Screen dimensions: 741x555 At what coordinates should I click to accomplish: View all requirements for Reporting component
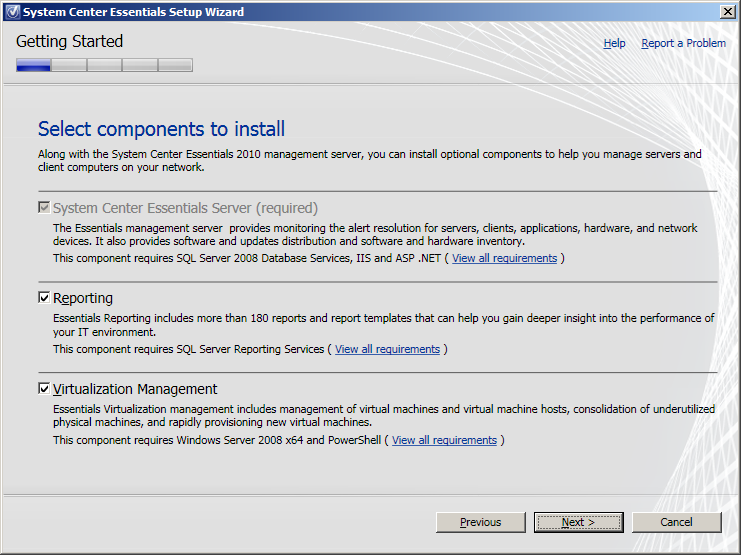(x=387, y=349)
